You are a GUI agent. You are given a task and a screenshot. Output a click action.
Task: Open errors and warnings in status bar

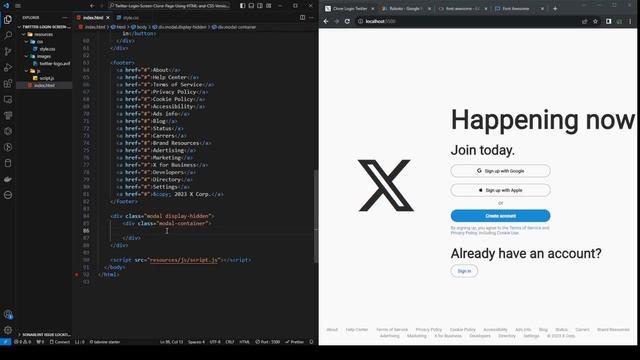22,342
